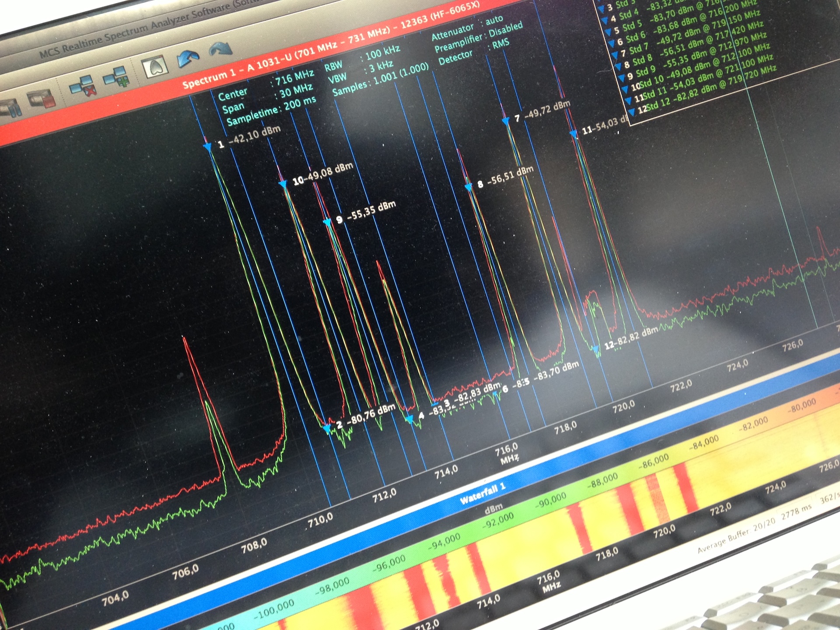Viewport: 840px width, 630px height.
Task: Click the -100,000 waterfall color scale label
Action: [x=274, y=609]
